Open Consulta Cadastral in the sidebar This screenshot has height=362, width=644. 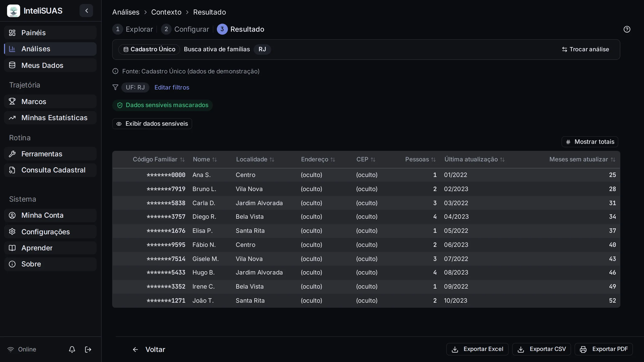point(50,170)
